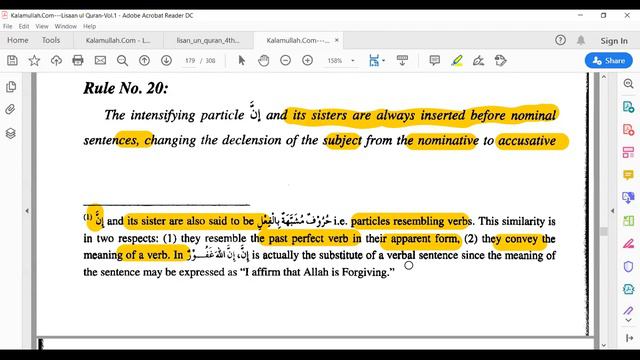
Task: Open layers panel icon
Action: [x=11, y=133]
